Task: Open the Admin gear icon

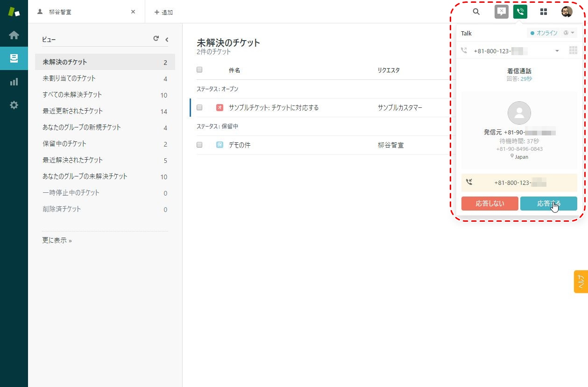Action: point(14,105)
